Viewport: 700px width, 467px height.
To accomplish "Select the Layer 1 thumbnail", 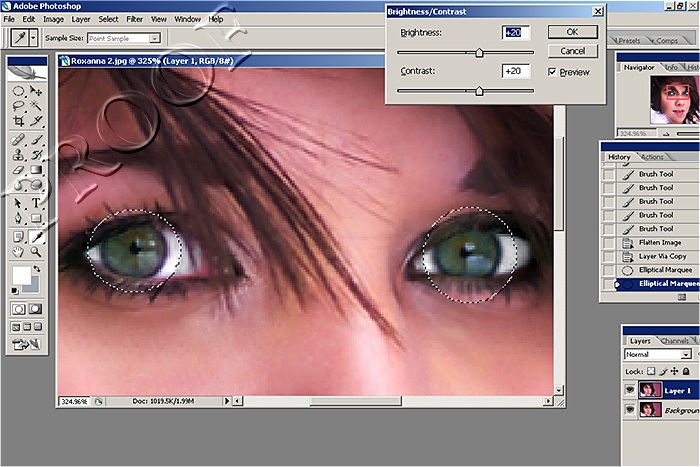I will tap(650, 390).
